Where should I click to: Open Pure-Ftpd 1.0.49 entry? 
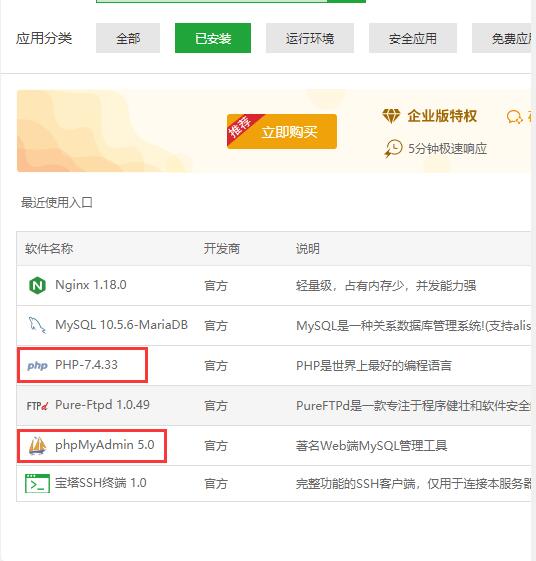click(102, 405)
